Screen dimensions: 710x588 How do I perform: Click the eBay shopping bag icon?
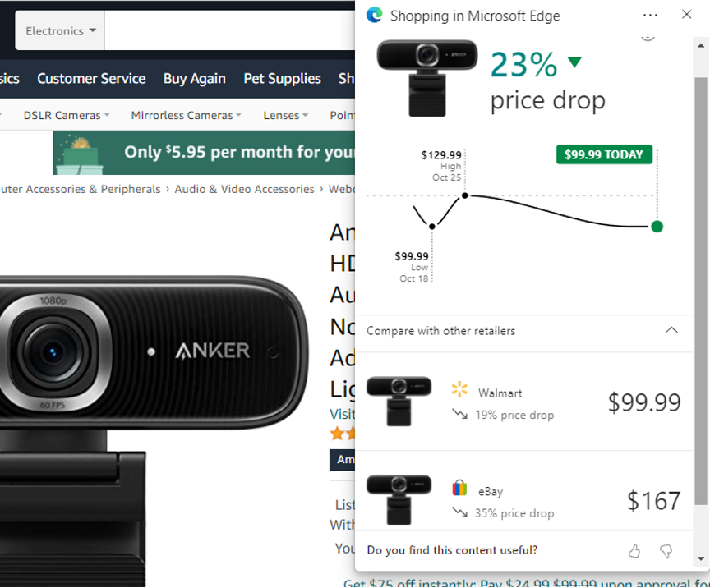pyautogui.click(x=459, y=488)
